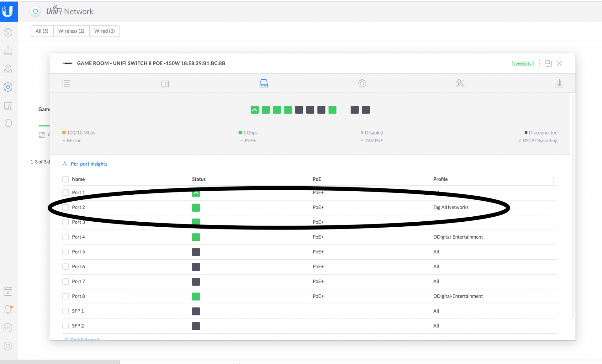
Task: Click the Tag All Networks profile
Action: point(451,207)
